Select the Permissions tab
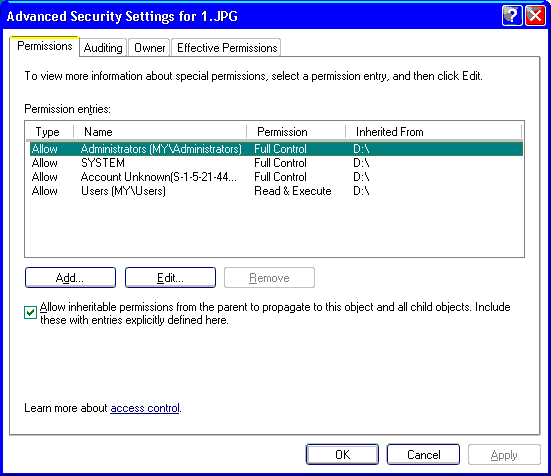 pos(45,46)
